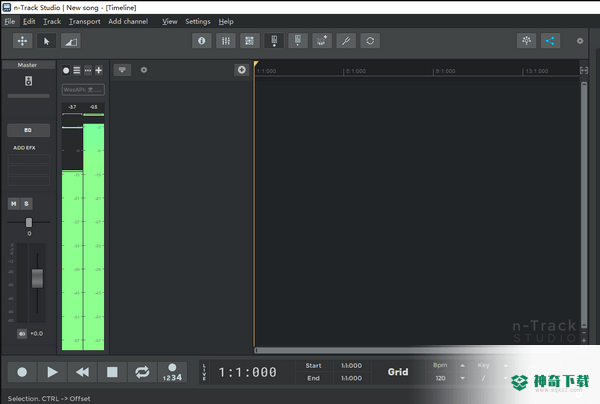
Task: Click the second speaker icon in the toolbar
Action: (x=298, y=41)
